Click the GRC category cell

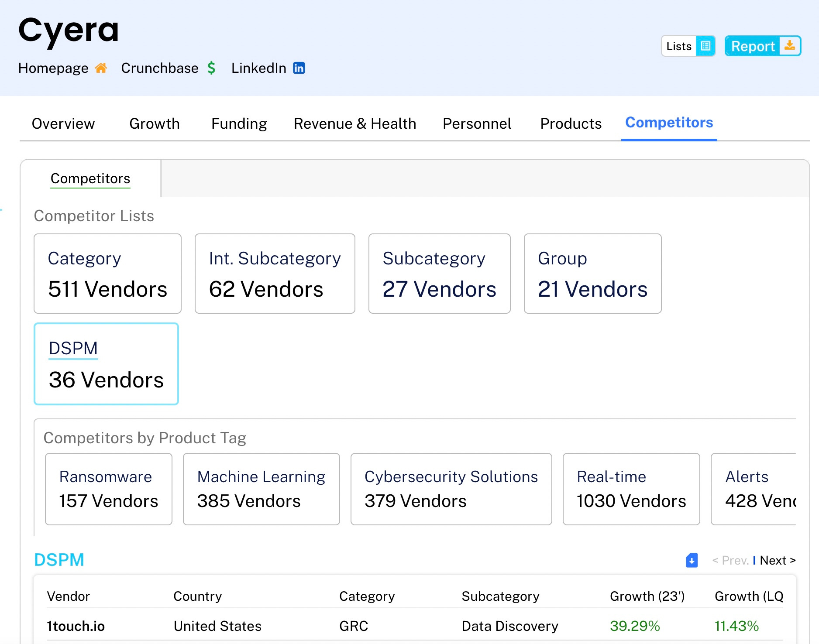354,626
